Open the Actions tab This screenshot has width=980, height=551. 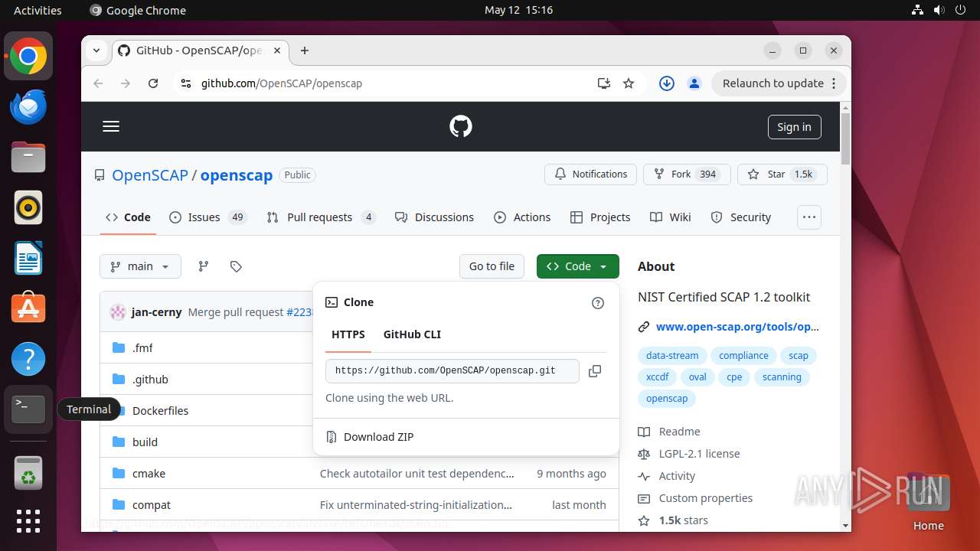[x=523, y=217]
